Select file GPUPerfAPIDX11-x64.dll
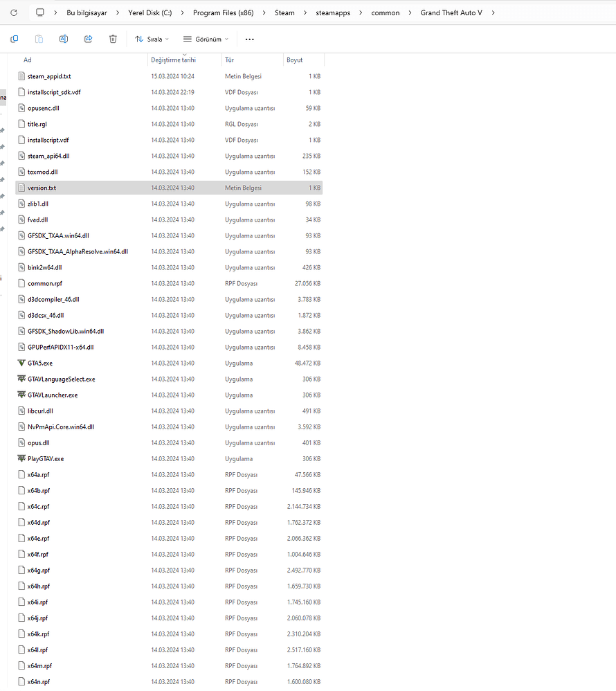Viewport: 616px width, 691px height. coord(169,348)
